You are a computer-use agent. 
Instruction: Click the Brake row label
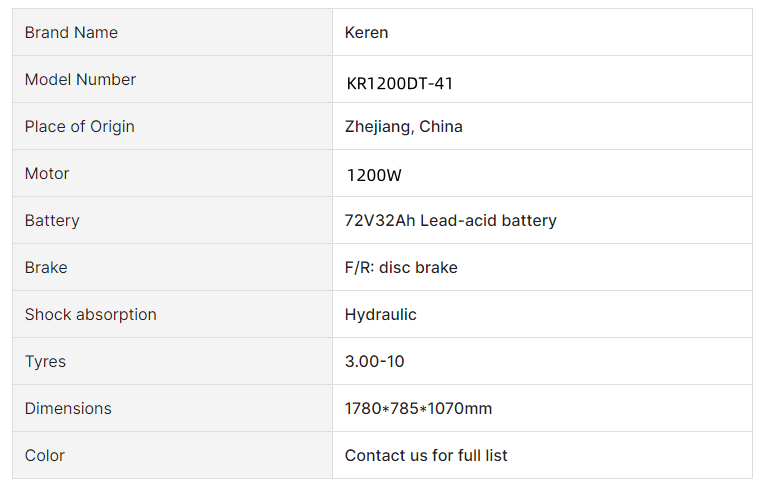[x=46, y=267]
